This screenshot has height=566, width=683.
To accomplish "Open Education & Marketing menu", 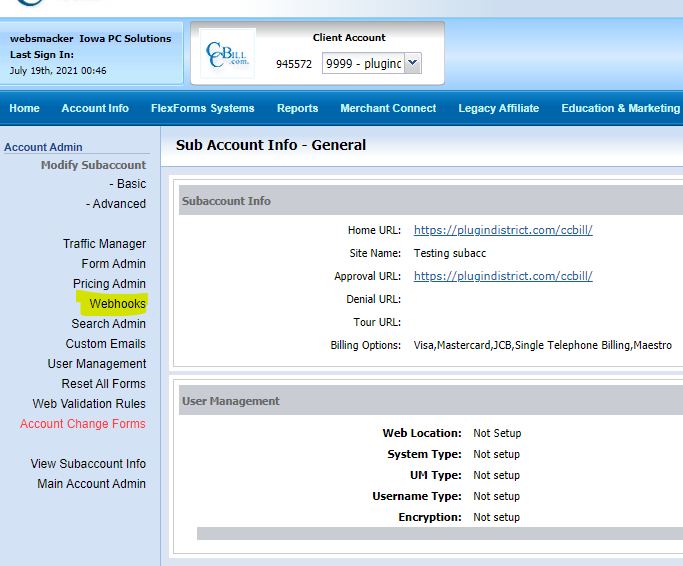I will pos(621,108).
